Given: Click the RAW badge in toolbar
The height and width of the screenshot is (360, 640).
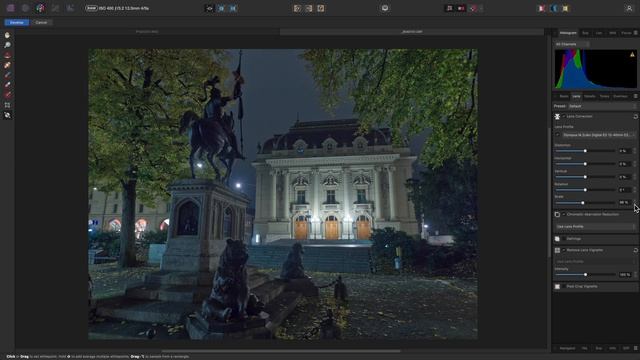Looking at the screenshot, I should coord(91,8).
